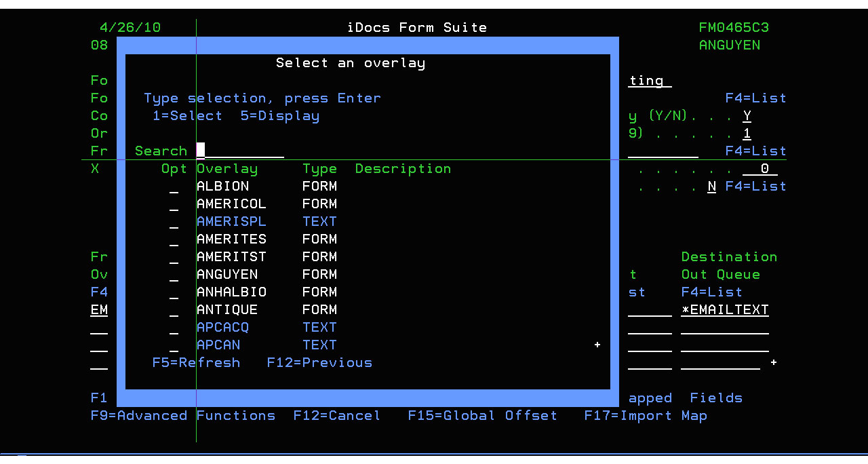Select the APCACQ text overlay
The height and width of the screenshot is (464, 868).
(222, 328)
